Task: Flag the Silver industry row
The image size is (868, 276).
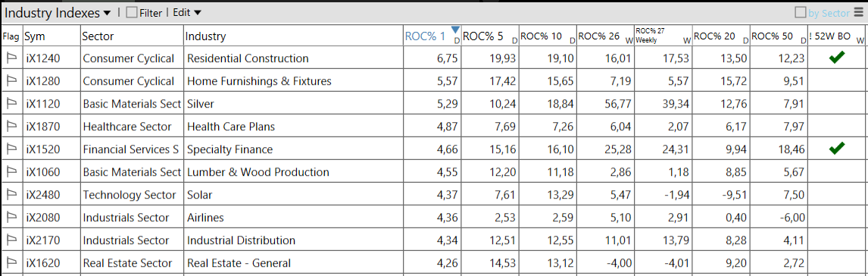Action: [11, 104]
